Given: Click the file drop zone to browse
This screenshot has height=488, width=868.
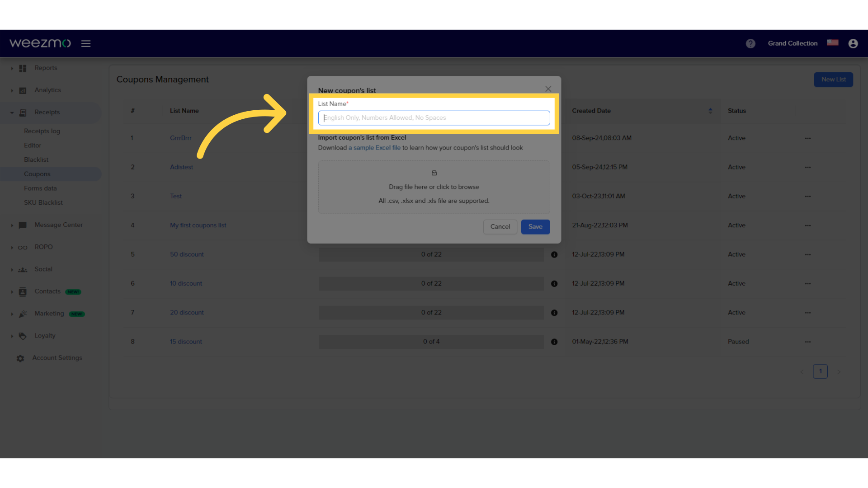Looking at the screenshot, I should click(434, 187).
